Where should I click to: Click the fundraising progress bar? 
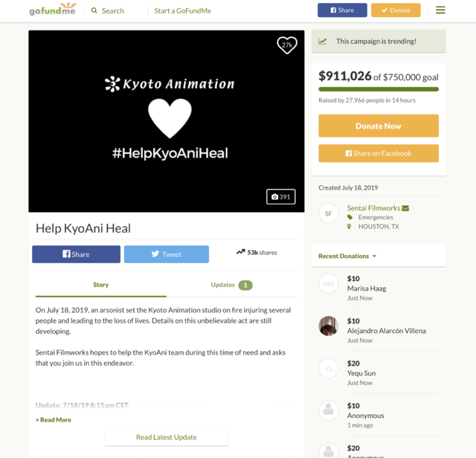point(379,89)
